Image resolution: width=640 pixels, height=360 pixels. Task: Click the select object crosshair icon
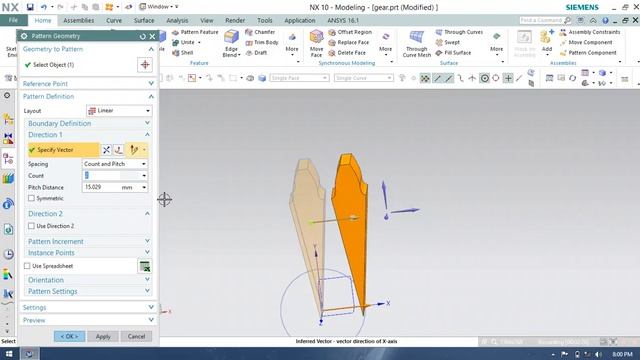pos(145,64)
